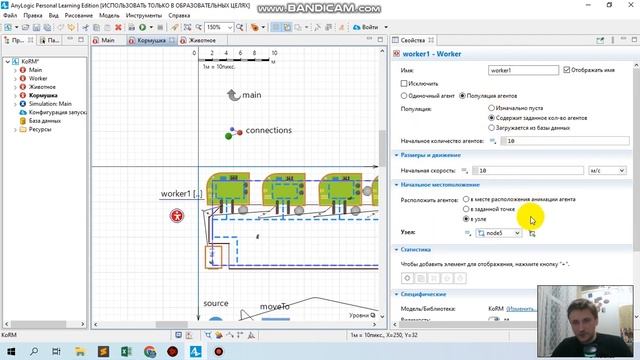640x360 pixels.
Task: Select Содержит заданное кол-во агентов option
Action: pos(491,118)
